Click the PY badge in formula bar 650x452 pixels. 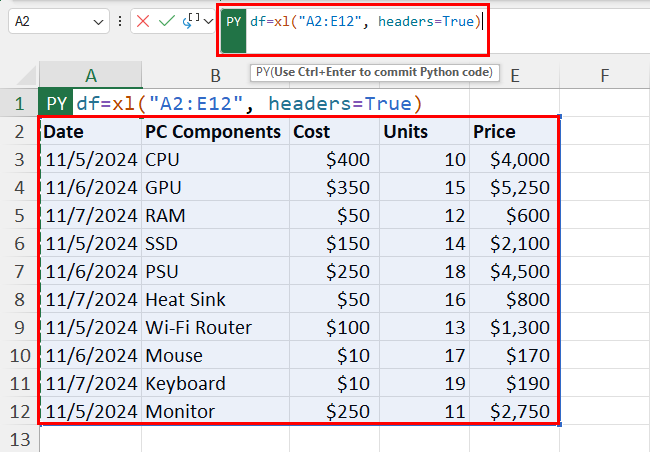(233, 31)
